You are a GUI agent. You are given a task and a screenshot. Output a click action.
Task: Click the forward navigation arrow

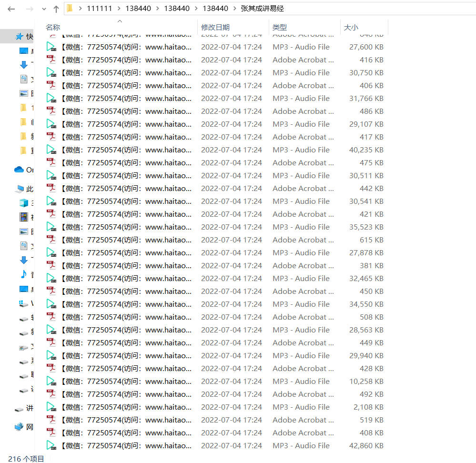point(30,9)
